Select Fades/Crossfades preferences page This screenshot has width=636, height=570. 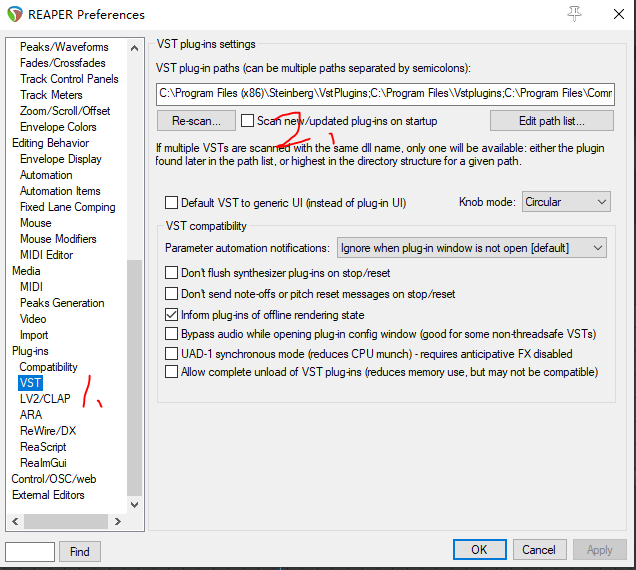tap(62, 63)
